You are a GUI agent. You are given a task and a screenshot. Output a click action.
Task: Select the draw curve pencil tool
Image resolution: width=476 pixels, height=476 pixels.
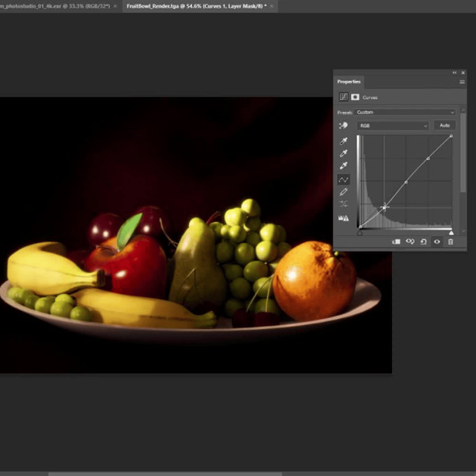click(344, 192)
